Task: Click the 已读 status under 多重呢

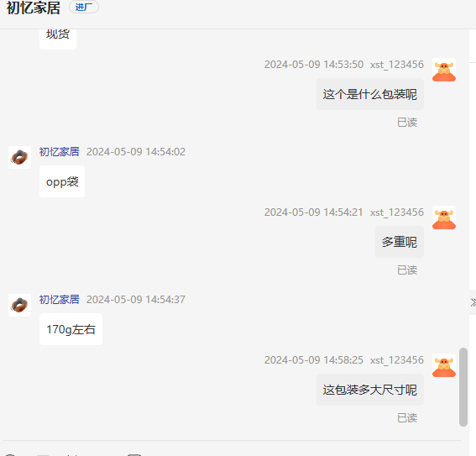Action: [x=407, y=270]
